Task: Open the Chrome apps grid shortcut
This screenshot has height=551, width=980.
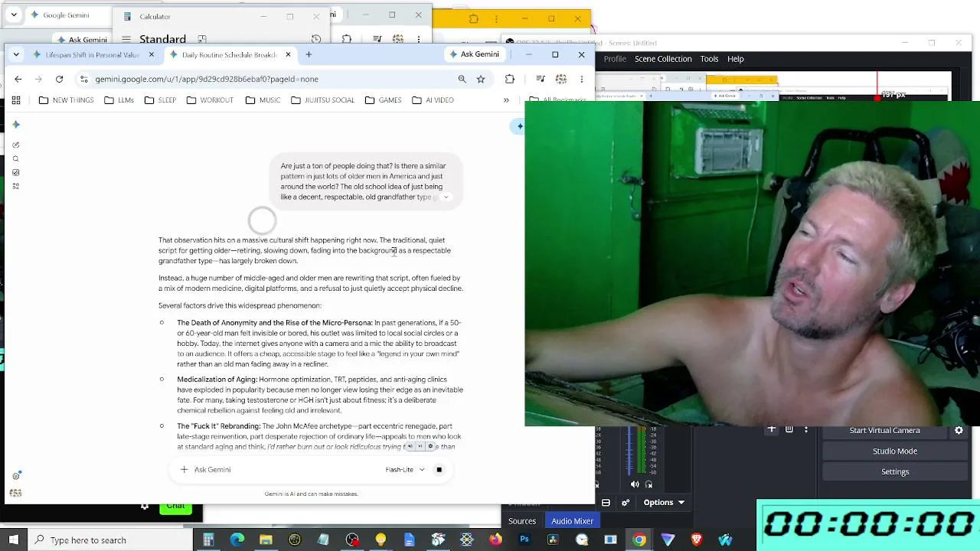Action: click(x=16, y=100)
